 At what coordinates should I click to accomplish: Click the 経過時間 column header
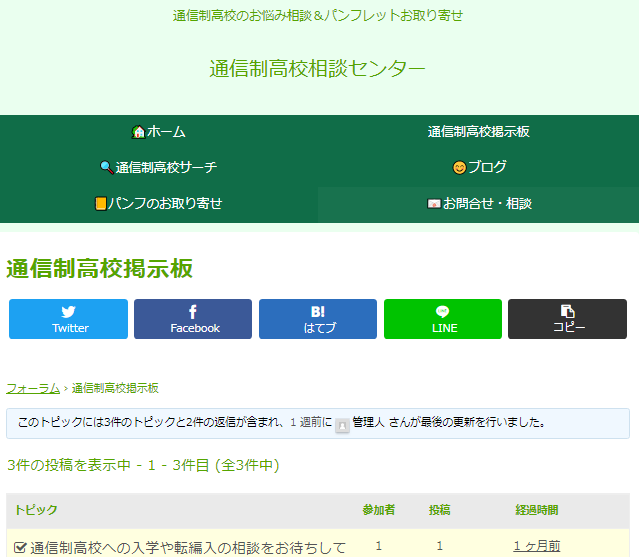pos(537,510)
